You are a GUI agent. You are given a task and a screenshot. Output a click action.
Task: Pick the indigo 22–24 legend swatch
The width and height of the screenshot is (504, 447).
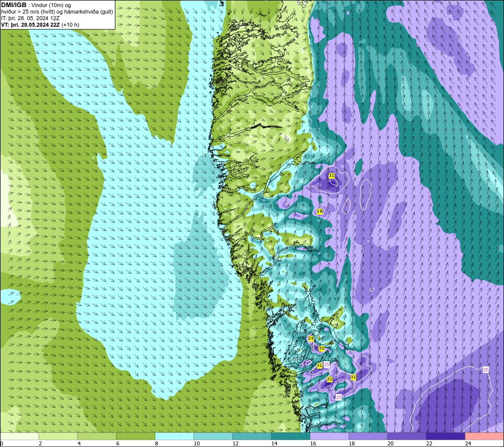446,436
